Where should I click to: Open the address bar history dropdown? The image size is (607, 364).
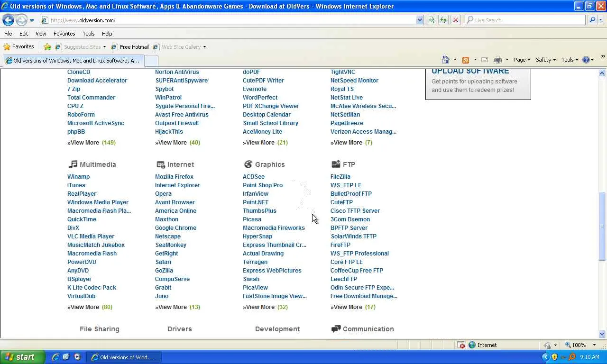[x=420, y=20]
